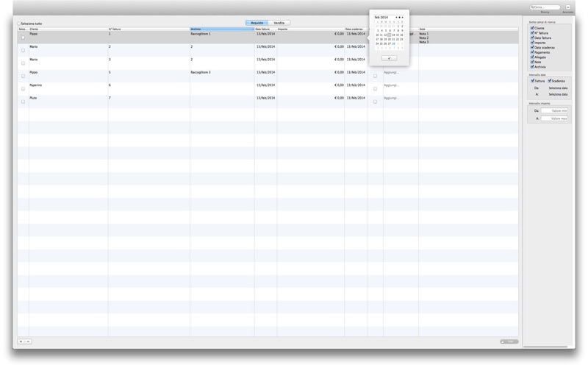Check the selection box for Mario invoice 2
The width and height of the screenshot is (588, 368).
point(24,50)
